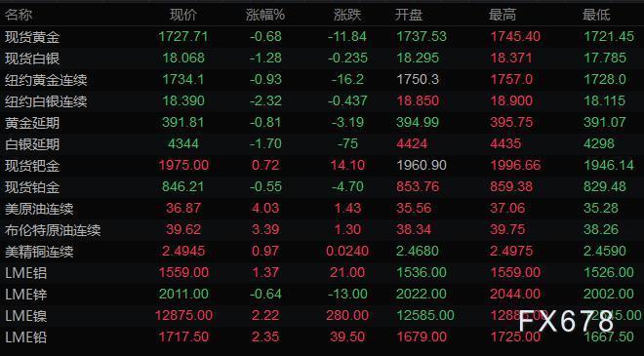Click the LME锌 price 2011.00
644x356 pixels.
183,294
